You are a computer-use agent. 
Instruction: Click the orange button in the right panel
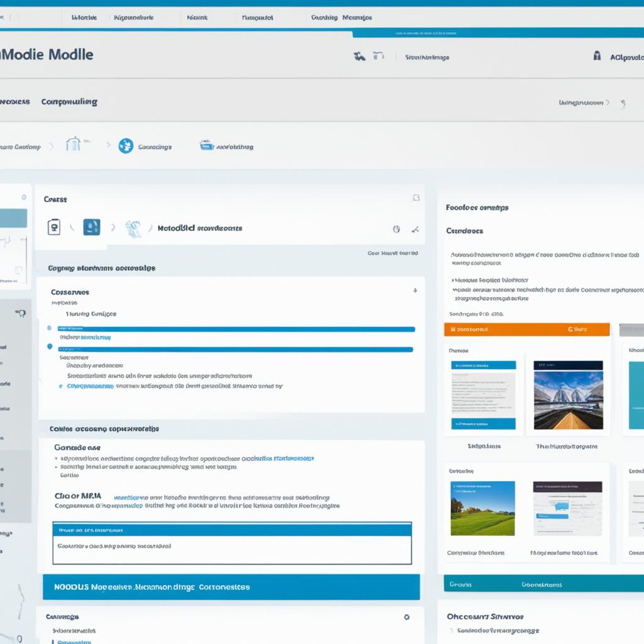[526, 330]
